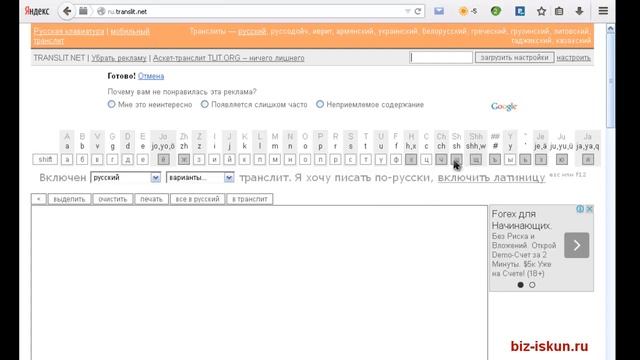
Task: Open the mail icon in the browser toolbar
Action: [439, 11]
